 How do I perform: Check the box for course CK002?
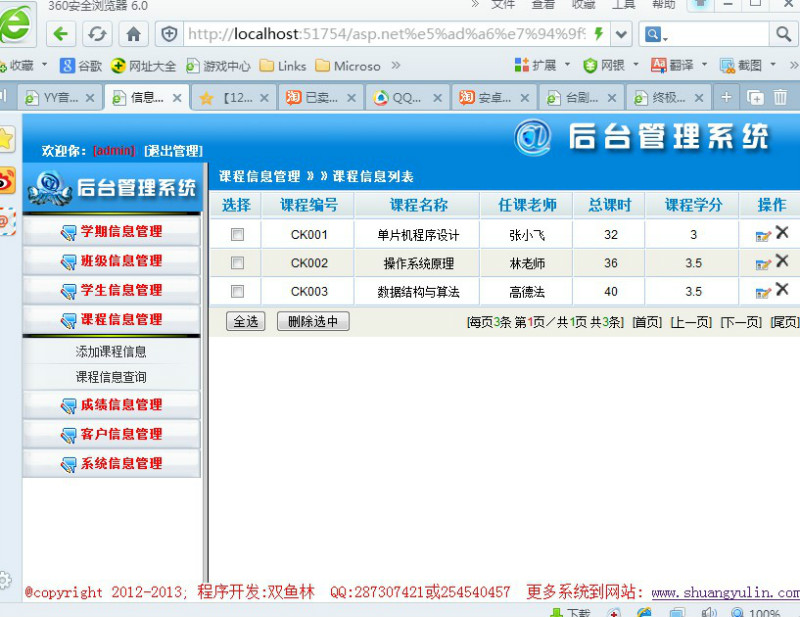pyautogui.click(x=237, y=263)
